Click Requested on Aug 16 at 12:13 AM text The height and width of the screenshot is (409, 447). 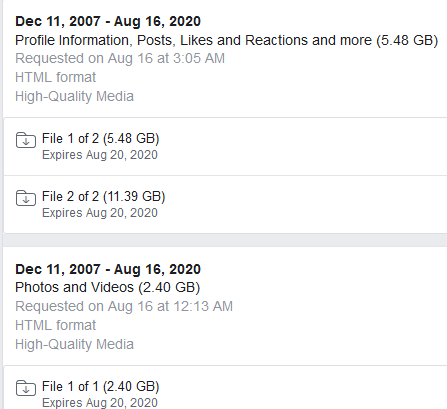click(x=124, y=306)
